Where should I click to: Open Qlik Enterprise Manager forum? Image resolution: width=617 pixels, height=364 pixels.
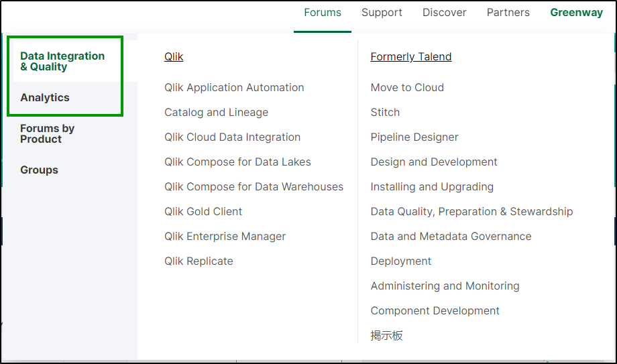coord(225,236)
